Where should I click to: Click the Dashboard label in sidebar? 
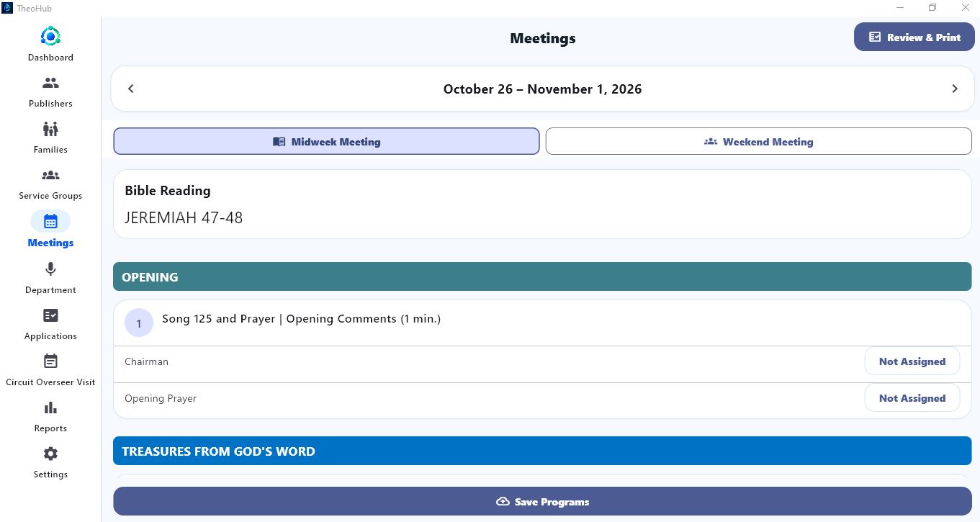(x=50, y=58)
